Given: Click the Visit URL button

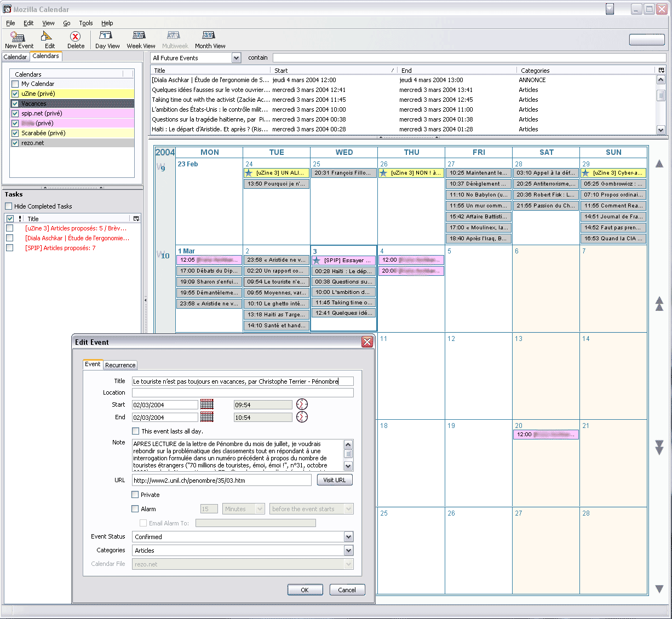Looking at the screenshot, I should pyautogui.click(x=334, y=480).
